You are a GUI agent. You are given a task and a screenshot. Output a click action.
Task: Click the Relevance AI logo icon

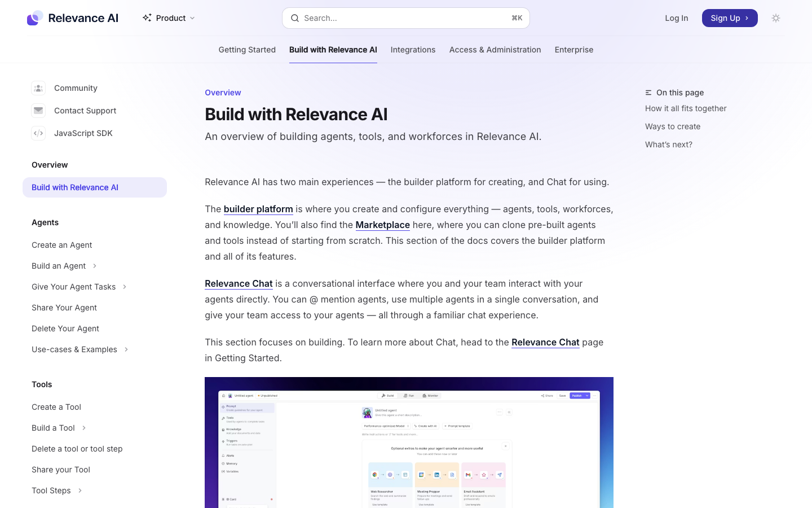pyautogui.click(x=35, y=18)
